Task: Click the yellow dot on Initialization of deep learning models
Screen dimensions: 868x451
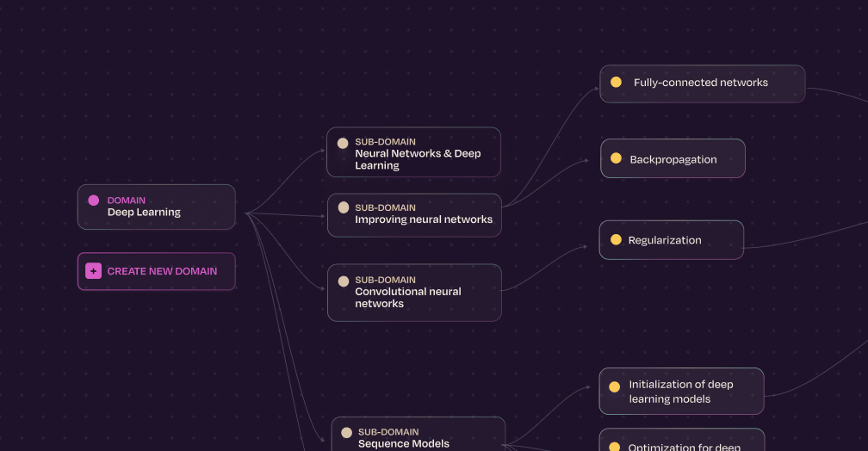Action: coord(614,387)
